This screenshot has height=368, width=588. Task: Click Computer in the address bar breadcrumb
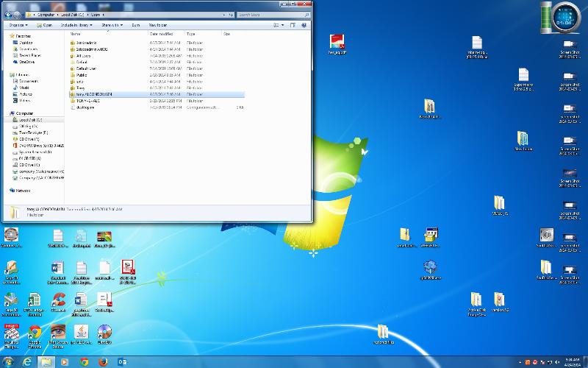click(x=46, y=15)
